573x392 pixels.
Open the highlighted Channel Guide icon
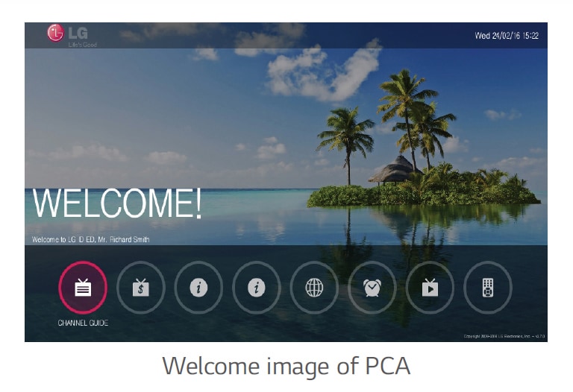tap(83, 288)
